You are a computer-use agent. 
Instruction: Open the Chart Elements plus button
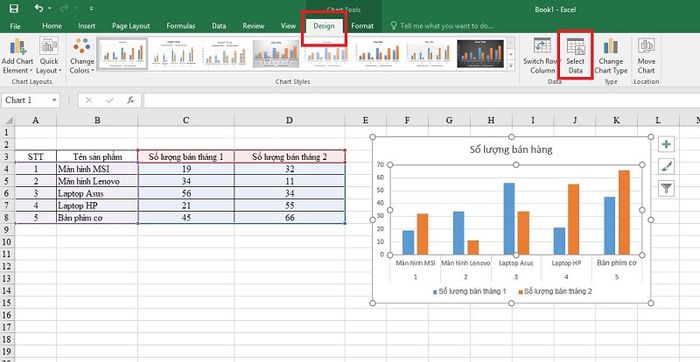tap(666, 144)
